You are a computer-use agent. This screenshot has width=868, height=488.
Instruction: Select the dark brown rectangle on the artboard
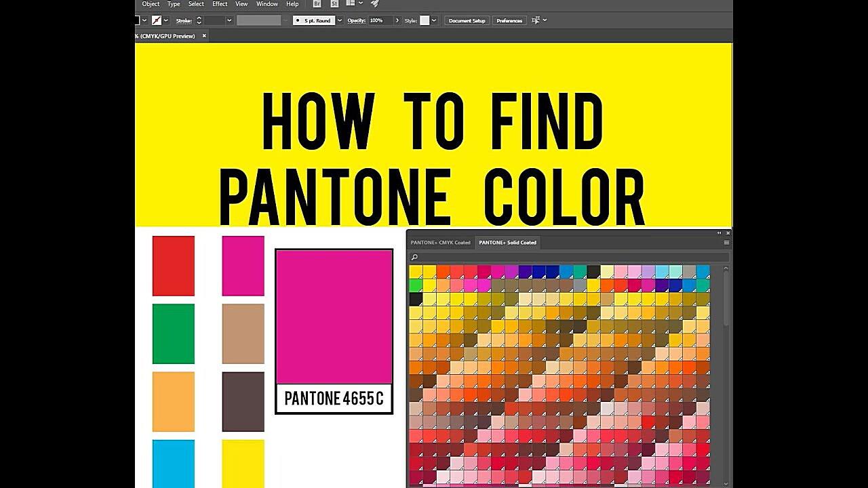click(243, 401)
